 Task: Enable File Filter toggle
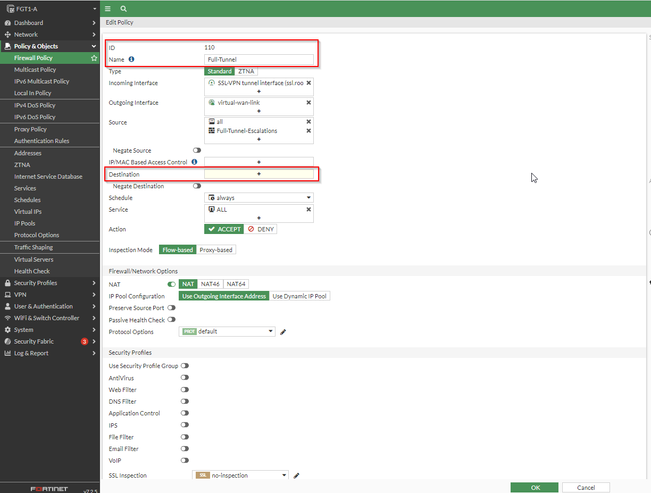point(185,437)
